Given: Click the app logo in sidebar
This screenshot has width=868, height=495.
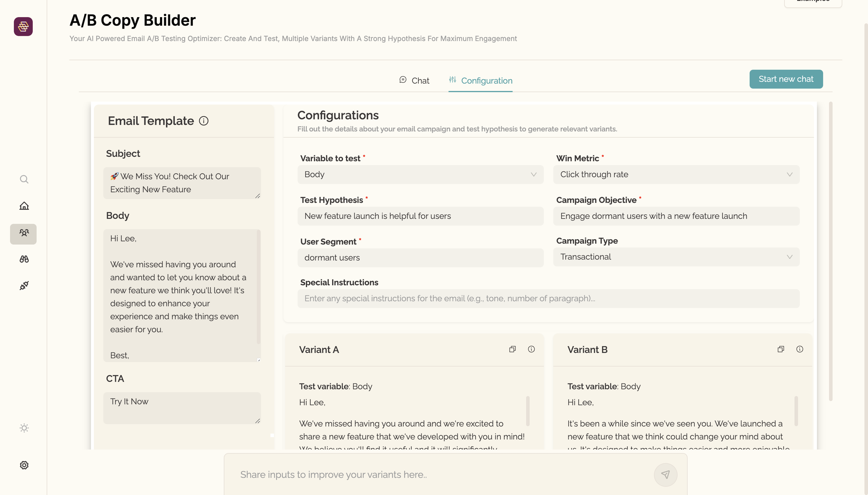Looking at the screenshot, I should click(23, 26).
